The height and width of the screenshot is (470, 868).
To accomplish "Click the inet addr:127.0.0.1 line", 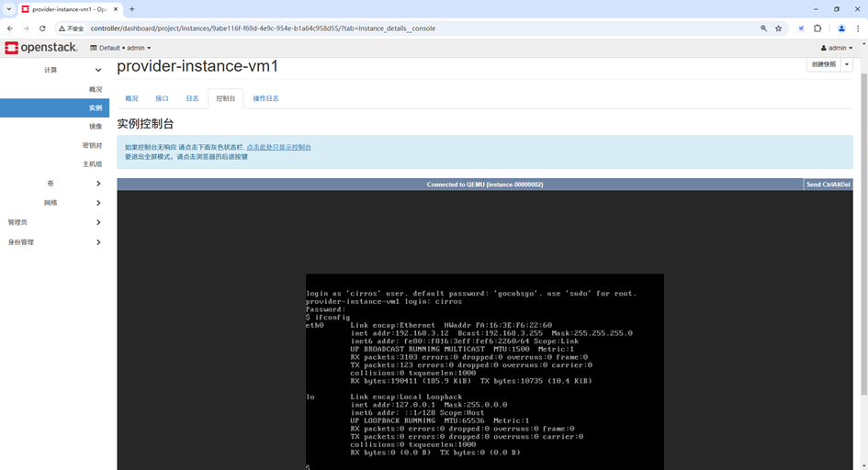I will point(429,405).
